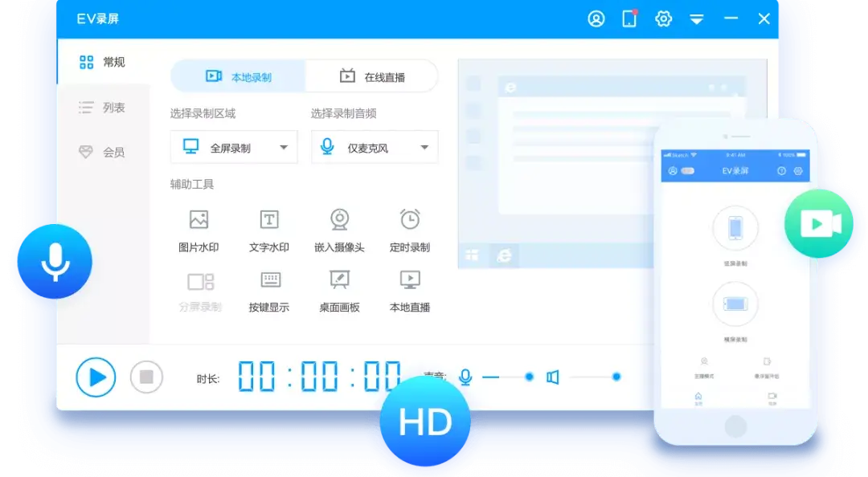Tap the phone app's user avatar icon
The height and width of the screenshot is (477, 868).
673,171
